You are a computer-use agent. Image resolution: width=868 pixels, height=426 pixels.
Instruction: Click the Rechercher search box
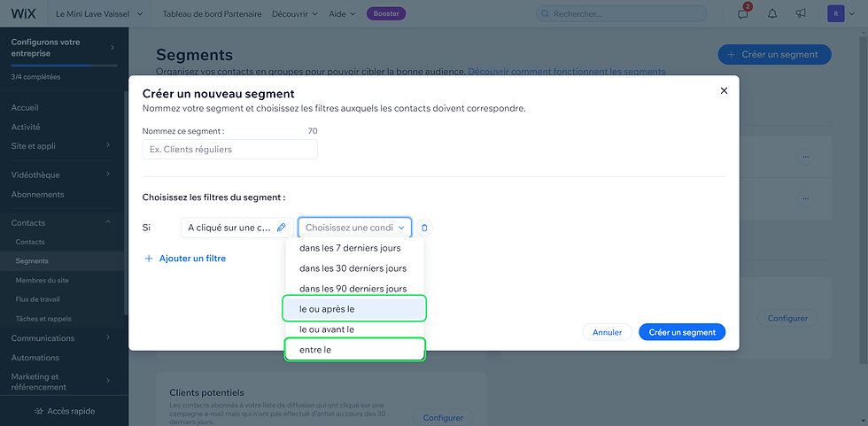pos(621,14)
